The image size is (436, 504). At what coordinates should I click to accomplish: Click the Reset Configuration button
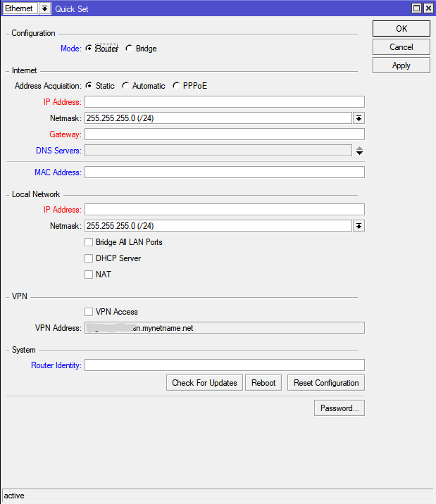coord(326,383)
